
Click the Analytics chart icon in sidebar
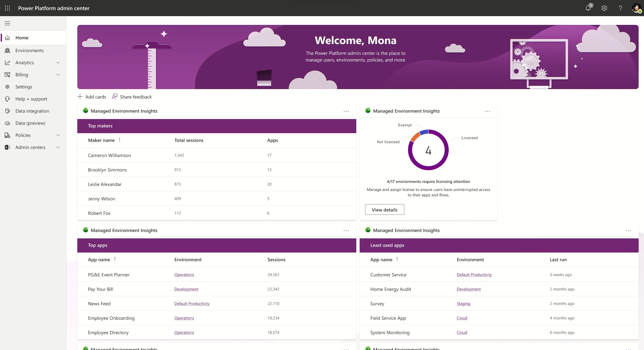tap(7, 63)
